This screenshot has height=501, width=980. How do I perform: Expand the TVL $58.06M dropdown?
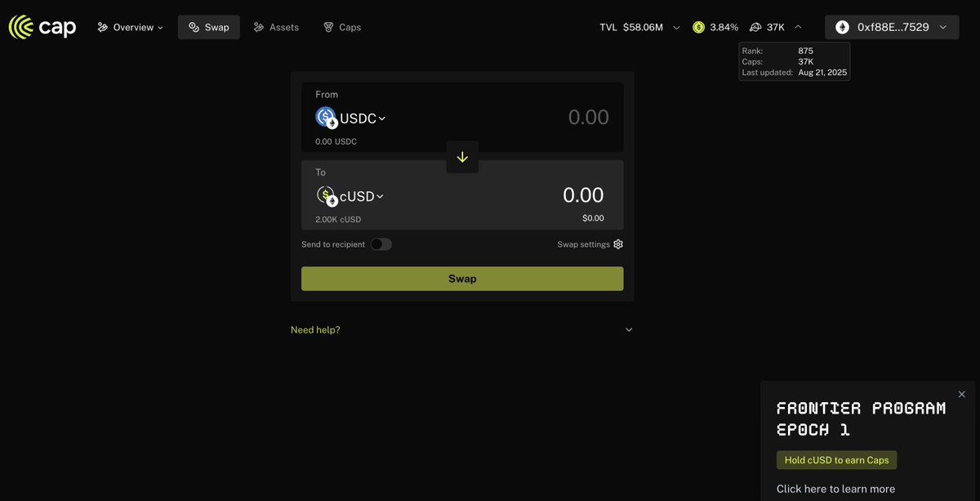(x=676, y=28)
